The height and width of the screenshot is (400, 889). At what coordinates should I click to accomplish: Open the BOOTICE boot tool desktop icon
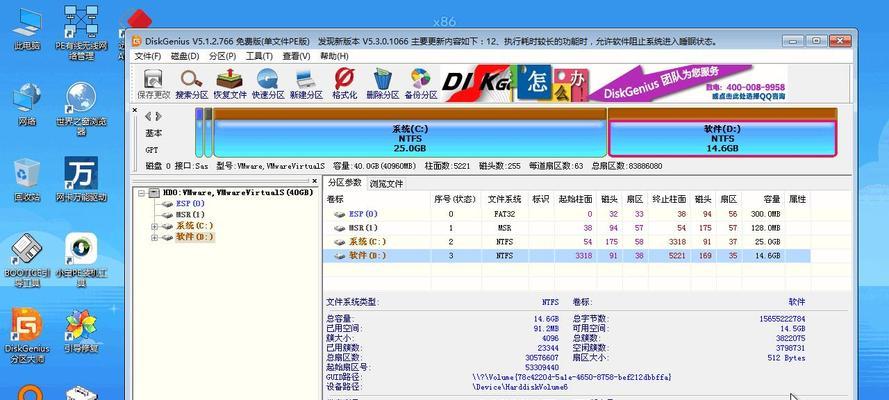click(26, 261)
